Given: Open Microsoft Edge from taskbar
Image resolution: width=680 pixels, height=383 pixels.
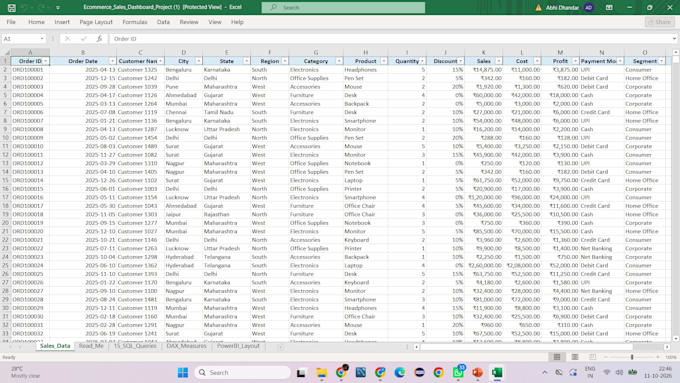Looking at the screenshot, I should 399,372.
